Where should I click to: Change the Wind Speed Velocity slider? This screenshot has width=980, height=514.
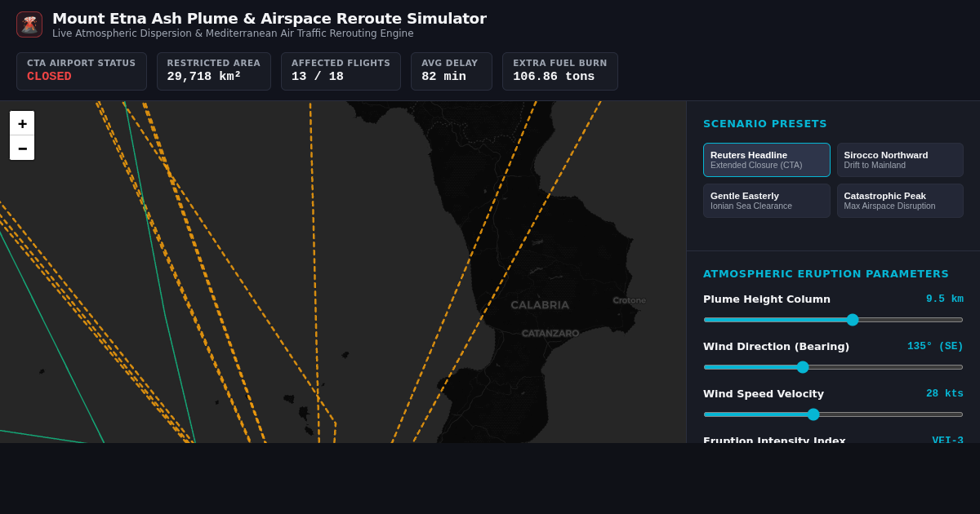click(833, 414)
